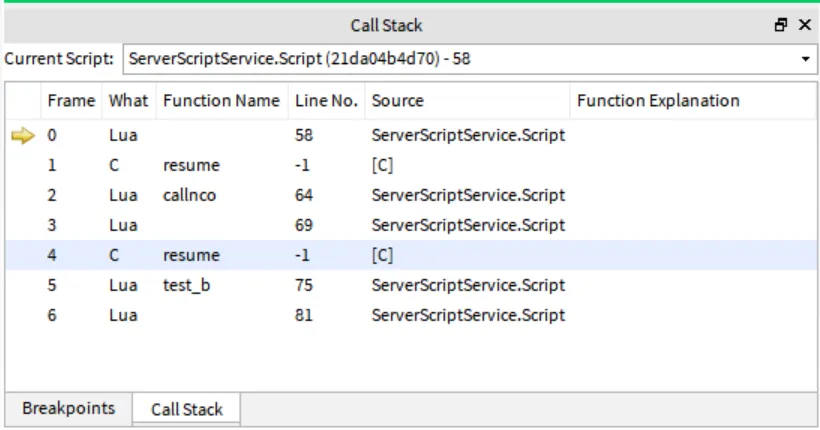This screenshot has width=820, height=430.
Task: Click the C cell in frame 1
Action: click(114, 165)
